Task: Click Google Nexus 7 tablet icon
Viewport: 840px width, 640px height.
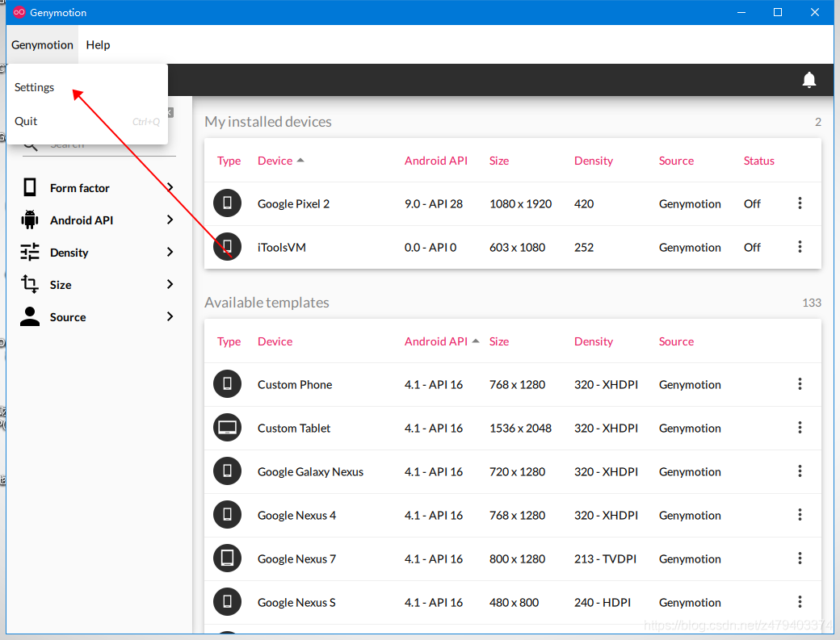Action: (x=227, y=558)
